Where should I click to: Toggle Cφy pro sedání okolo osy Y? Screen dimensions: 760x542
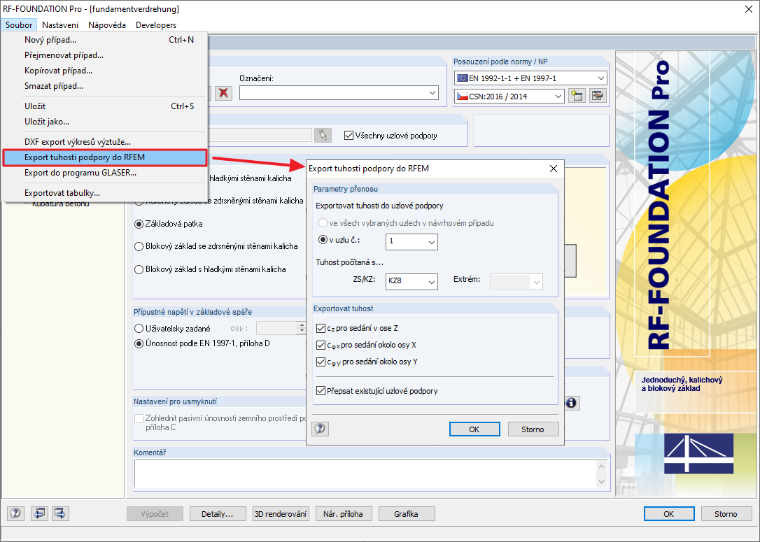[320, 362]
